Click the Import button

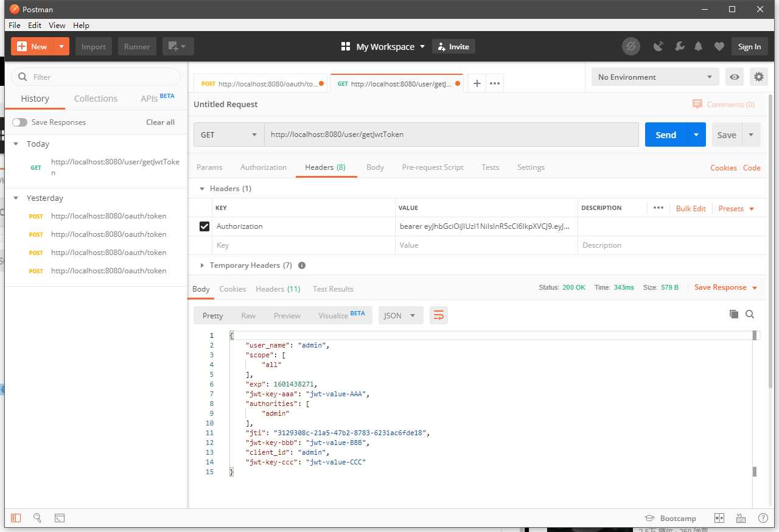tap(94, 46)
